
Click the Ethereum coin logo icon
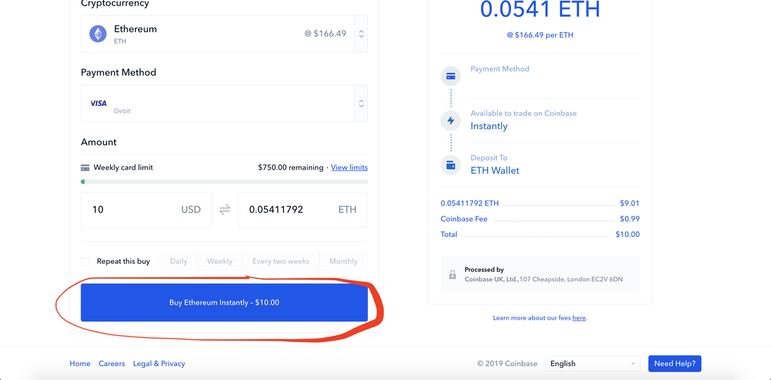pyautogui.click(x=98, y=34)
